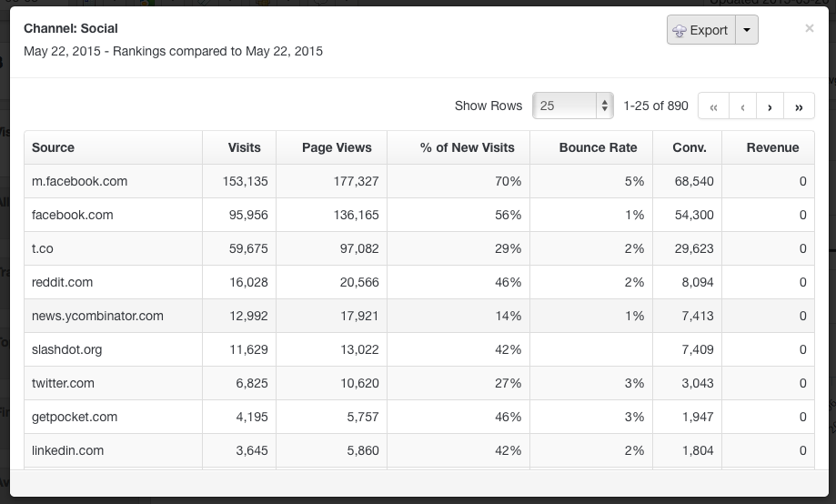Sort table by Source column

[x=54, y=147]
